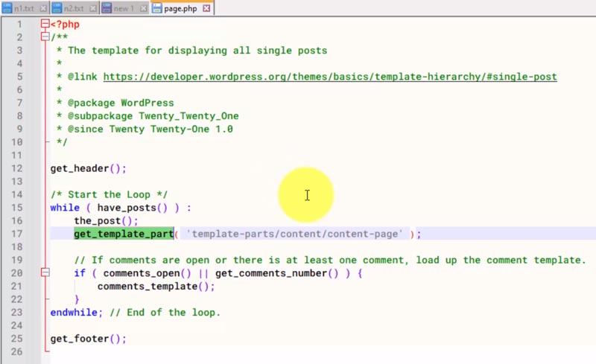Click comments_open() on line 20
The width and height of the screenshot is (596, 364).
tap(147, 273)
